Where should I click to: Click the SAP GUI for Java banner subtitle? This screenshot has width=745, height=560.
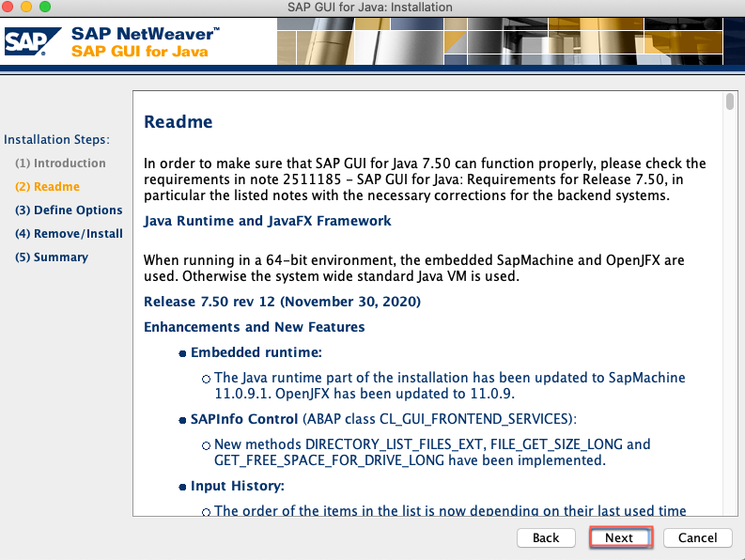[x=140, y=51]
